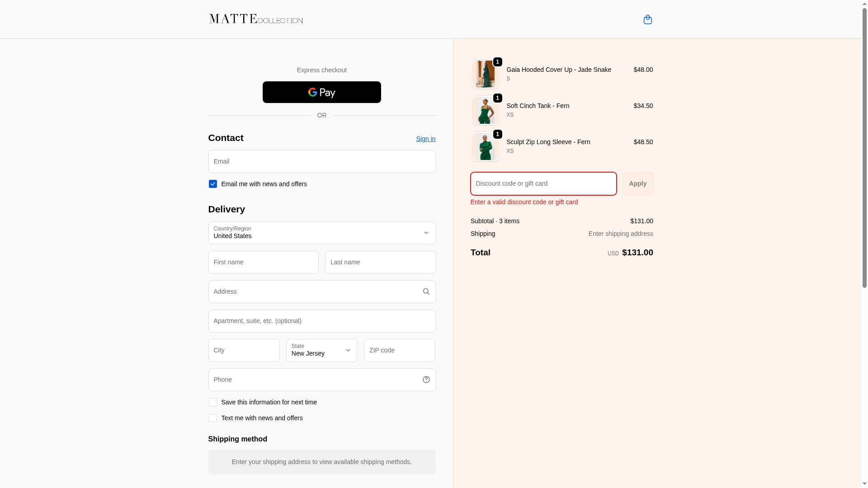Click the page vertical scrollbar
Viewport: 868px width, 488px height.
(x=864, y=149)
